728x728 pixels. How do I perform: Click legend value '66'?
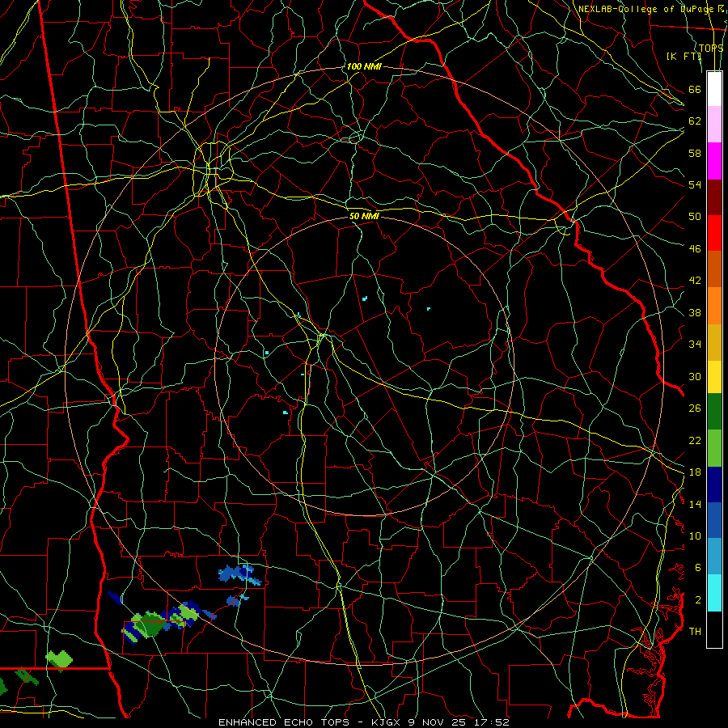[x=695, y=89]
